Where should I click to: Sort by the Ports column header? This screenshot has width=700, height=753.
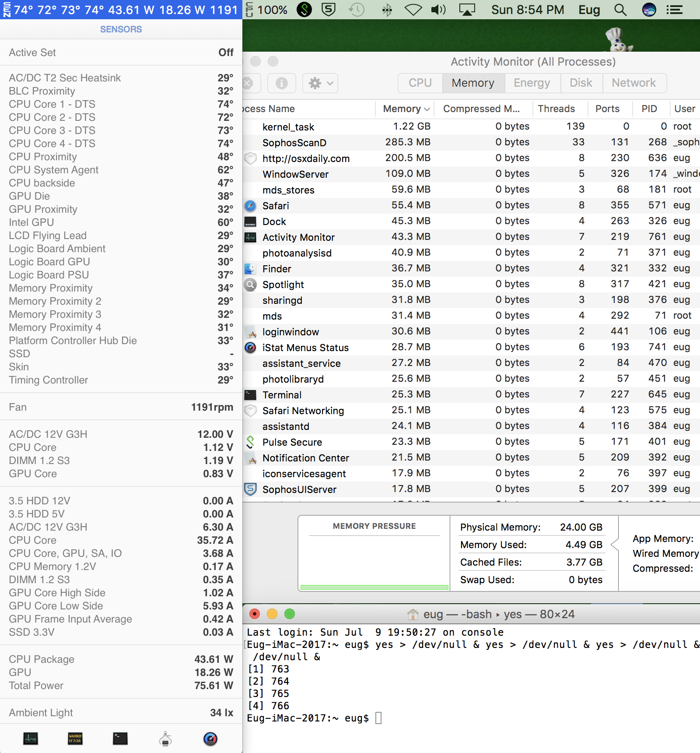point(610,109)
